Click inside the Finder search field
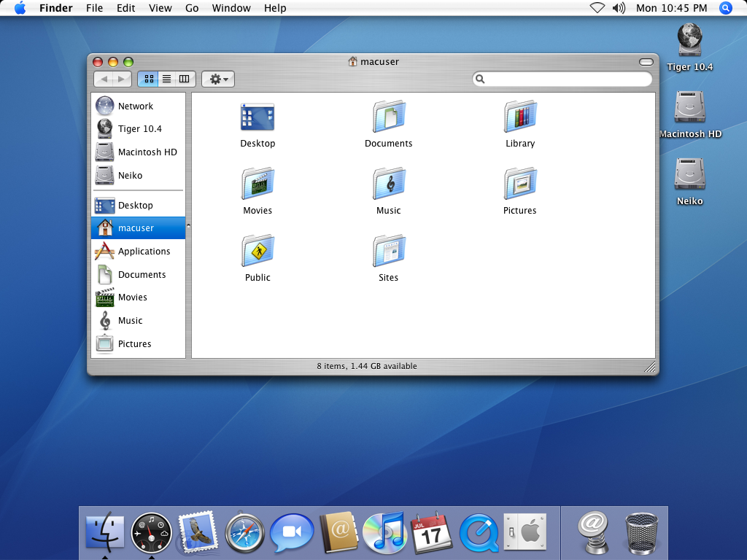 562,78
